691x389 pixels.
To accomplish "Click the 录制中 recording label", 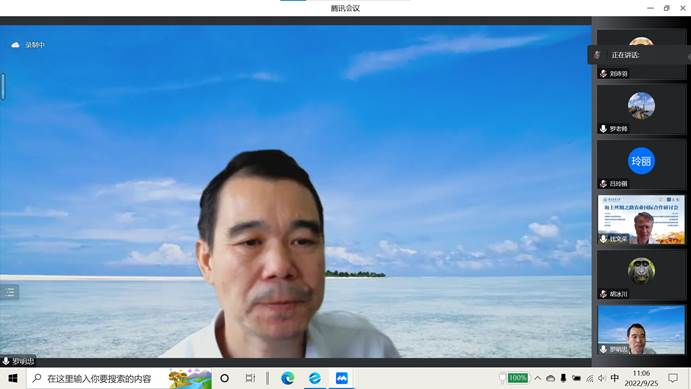I will click(35, 45).
